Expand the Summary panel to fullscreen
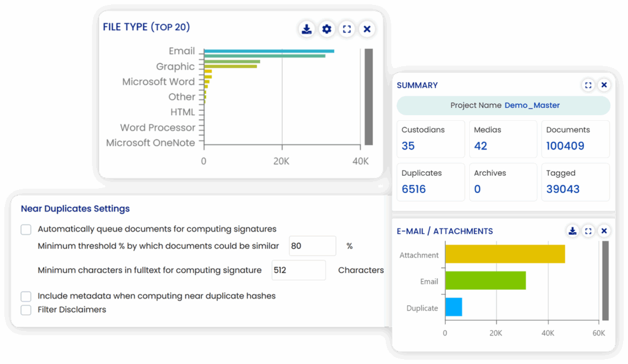The height and width of the screenshot is (364, 628). coord(588,85)
